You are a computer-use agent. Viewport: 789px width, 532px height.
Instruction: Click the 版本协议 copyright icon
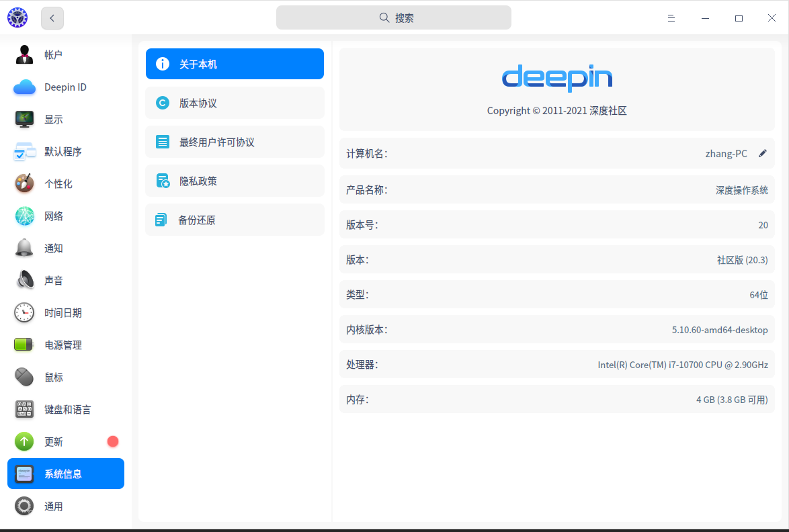click(x=163, y=103)
